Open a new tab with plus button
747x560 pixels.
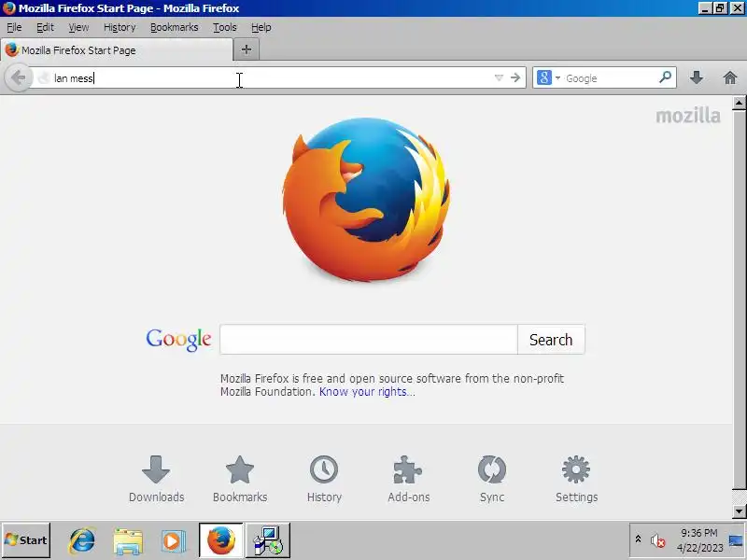[247, 49]
